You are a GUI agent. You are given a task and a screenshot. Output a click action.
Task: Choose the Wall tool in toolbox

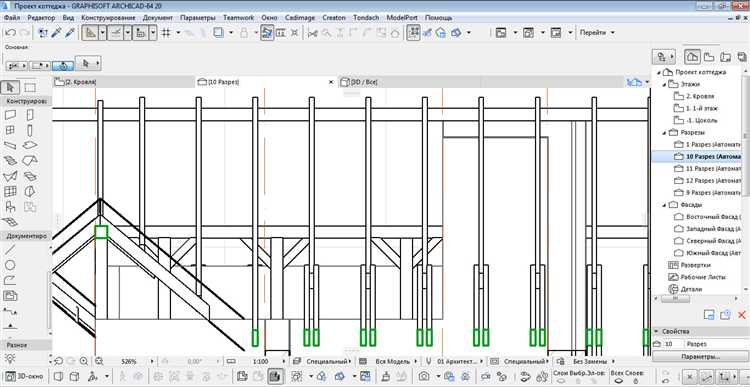click(10, 115)
